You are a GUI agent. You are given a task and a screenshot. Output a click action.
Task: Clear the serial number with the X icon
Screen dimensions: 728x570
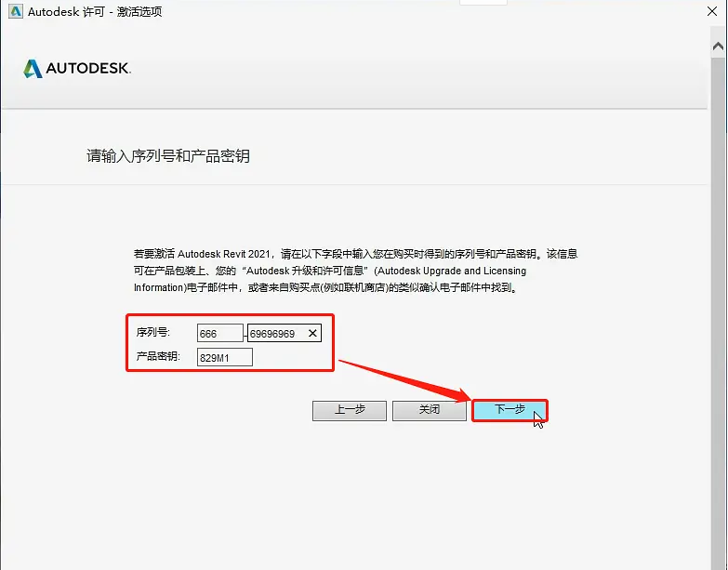312,333
